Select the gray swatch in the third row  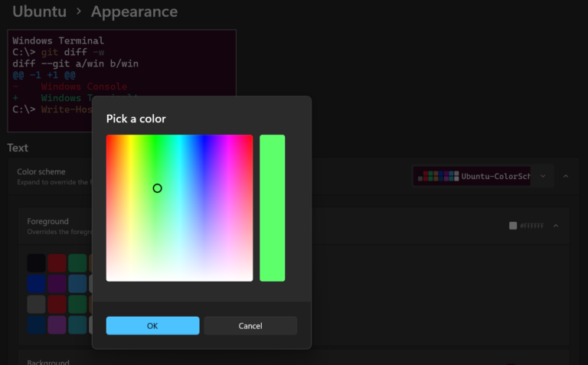tap(36, 305)
